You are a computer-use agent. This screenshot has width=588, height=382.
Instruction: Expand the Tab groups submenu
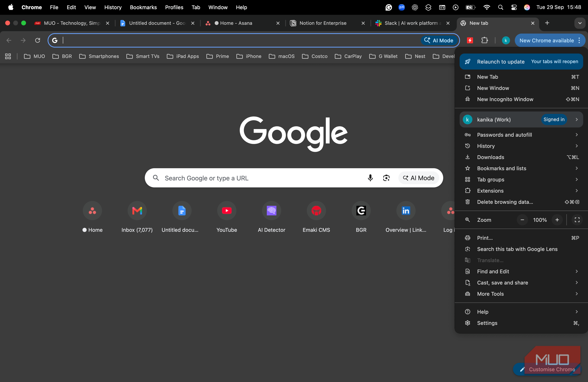tap(521, 179)
